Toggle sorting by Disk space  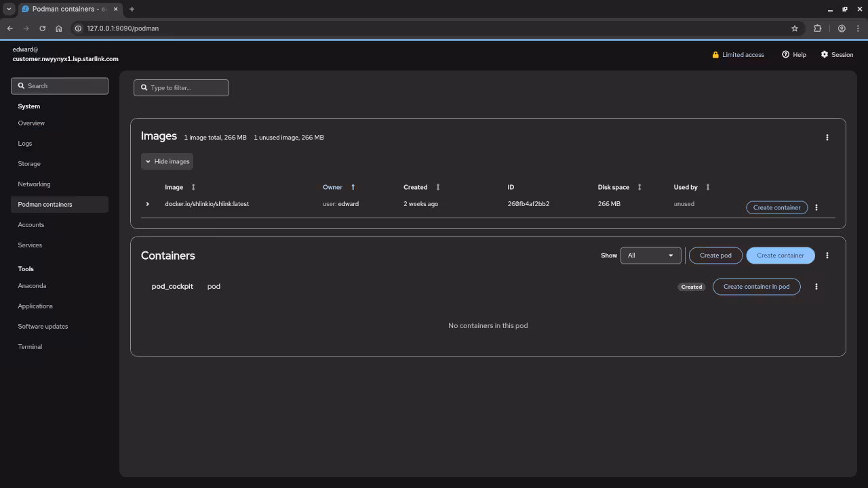click(x=639, y=187)
